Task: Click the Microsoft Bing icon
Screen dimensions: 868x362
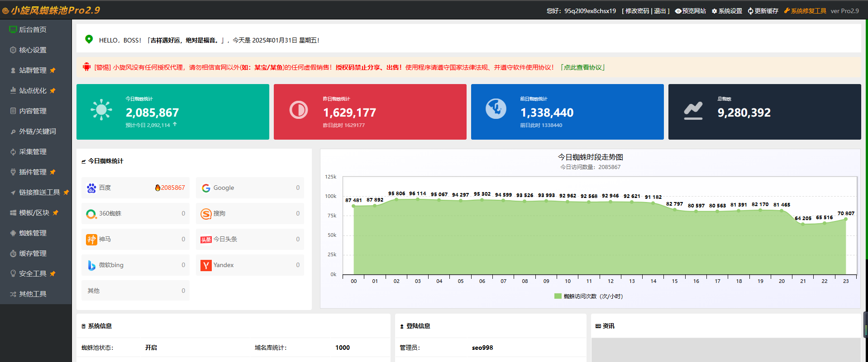Action: coord(91,265)
